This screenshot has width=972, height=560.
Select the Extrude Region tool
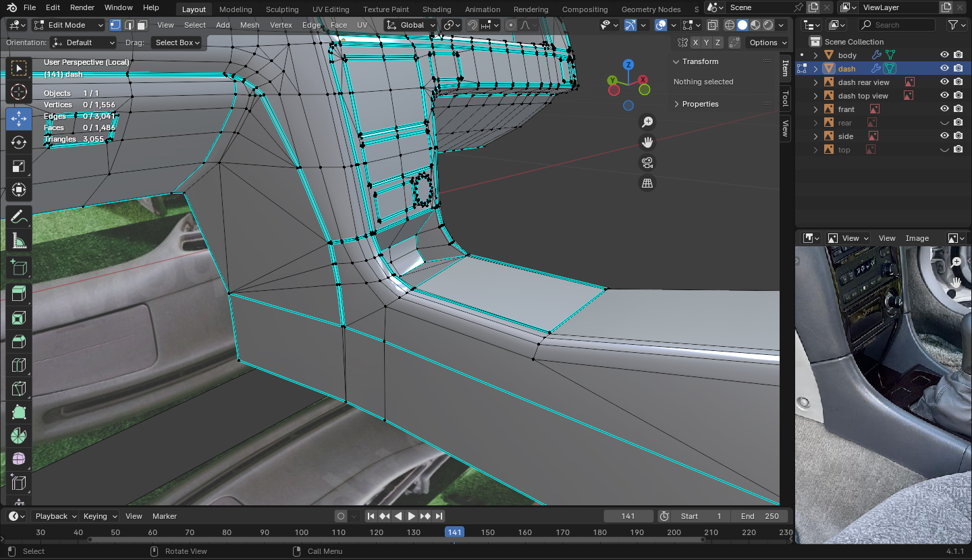19,293
